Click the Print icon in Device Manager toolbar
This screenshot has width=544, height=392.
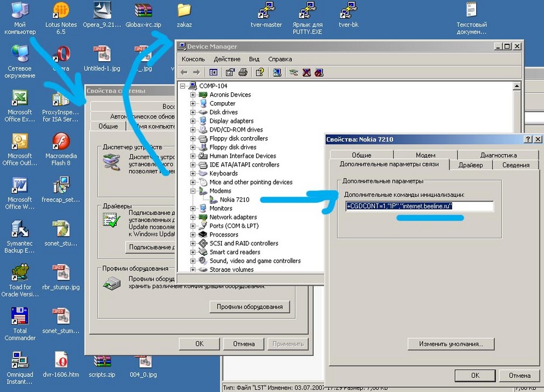point(243,72)
